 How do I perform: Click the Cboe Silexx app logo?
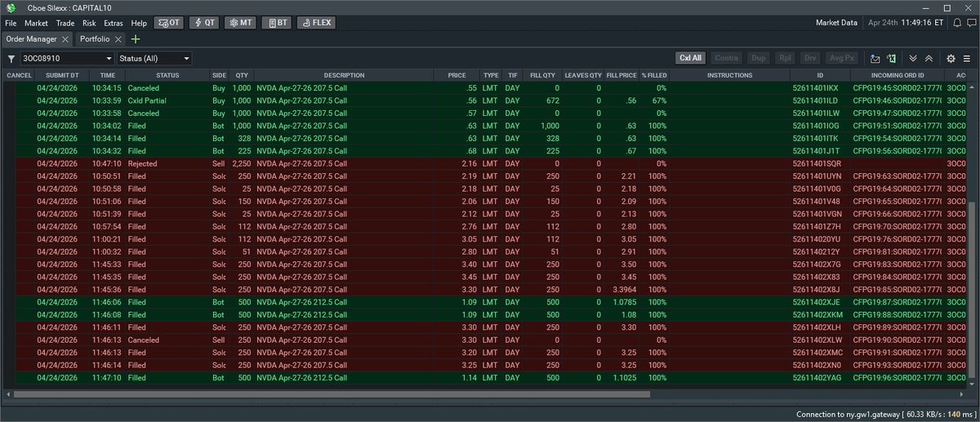[x=11, y=7]
